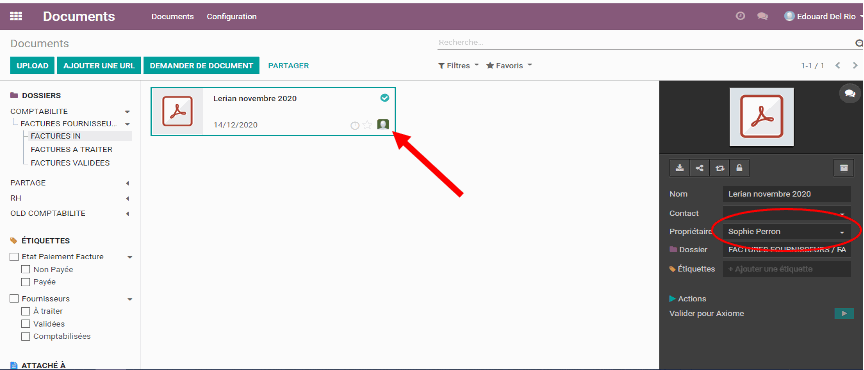
Task: Click the Documents brand title
Action: [79, 17]
